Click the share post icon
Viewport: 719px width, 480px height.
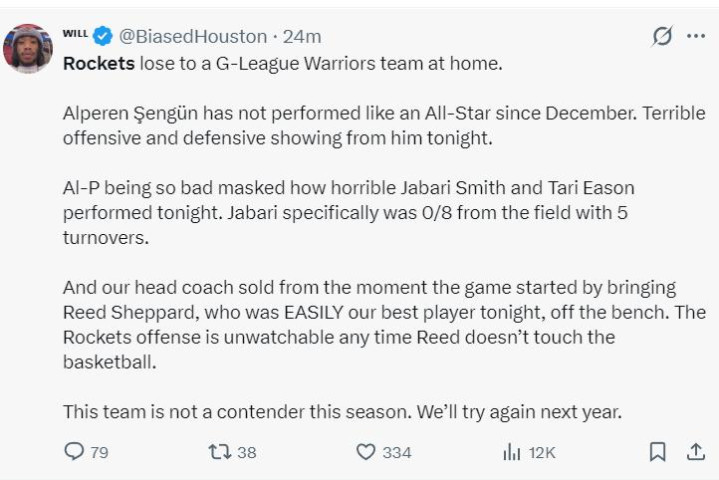coord(695,452)
